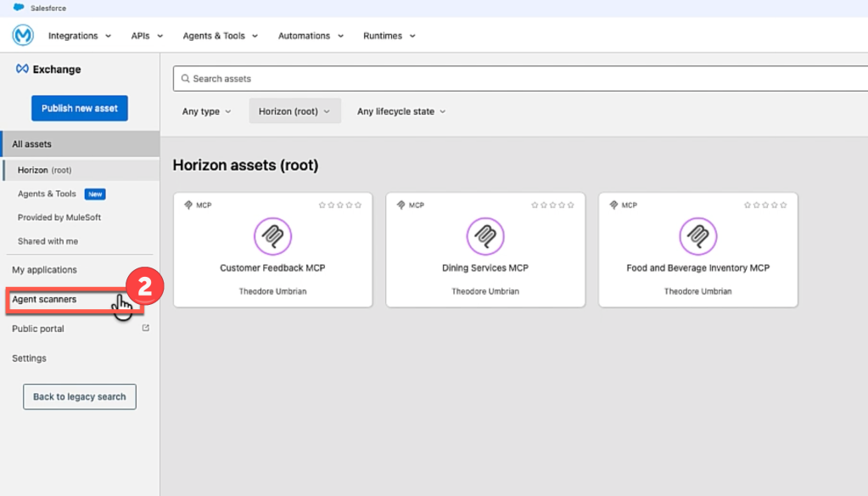Open the Runtimes menu
The width and height of the screenshot is (868, 496).
click(389, 36)
